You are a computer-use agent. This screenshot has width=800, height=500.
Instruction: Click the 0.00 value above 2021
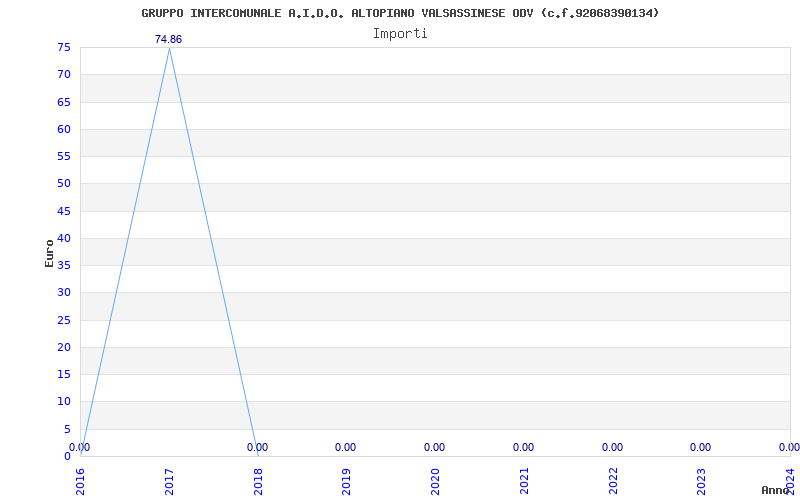click(523, 447)
